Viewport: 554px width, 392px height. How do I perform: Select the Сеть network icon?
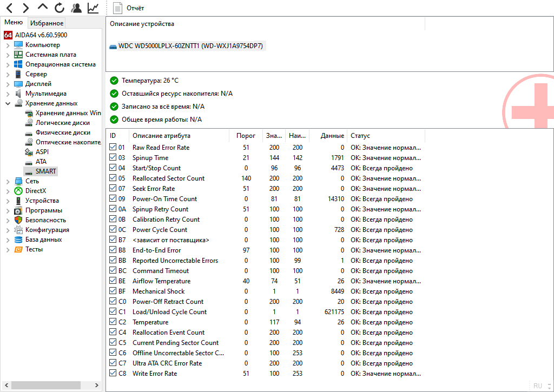[x=18, y=181]
